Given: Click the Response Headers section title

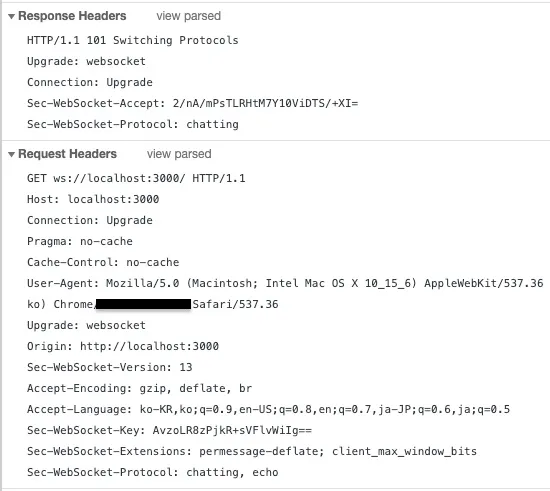Looking at the screenshot, I should click(x=72, y=16).
